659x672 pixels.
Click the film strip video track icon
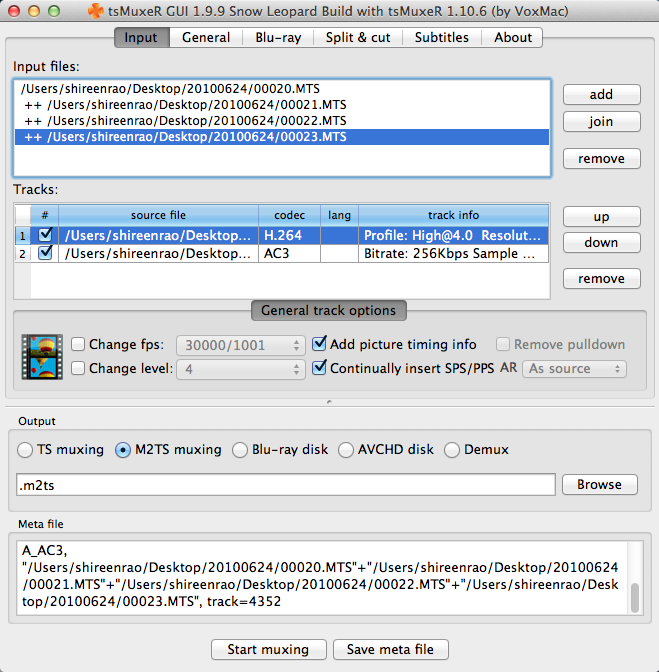coord(42,357)
